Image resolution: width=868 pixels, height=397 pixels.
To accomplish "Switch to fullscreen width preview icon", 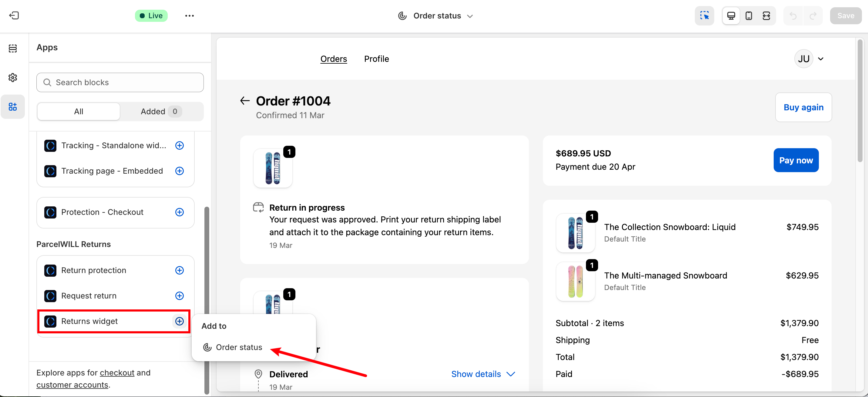I will [x=766, y=16].
